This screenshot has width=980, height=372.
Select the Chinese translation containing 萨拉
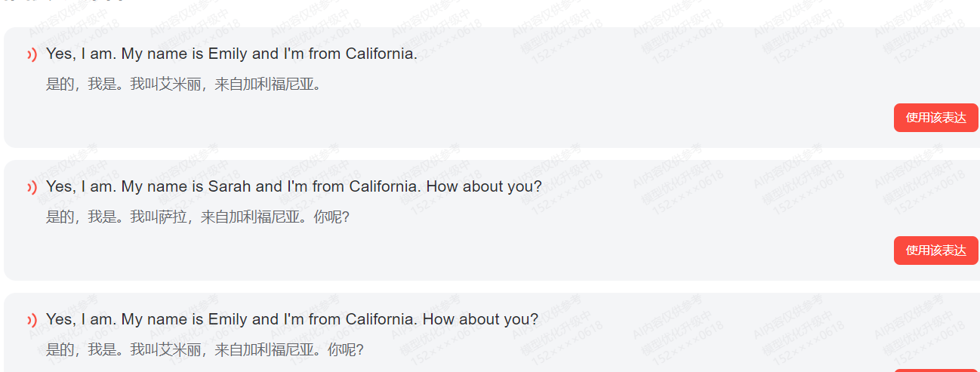point(198,217)
